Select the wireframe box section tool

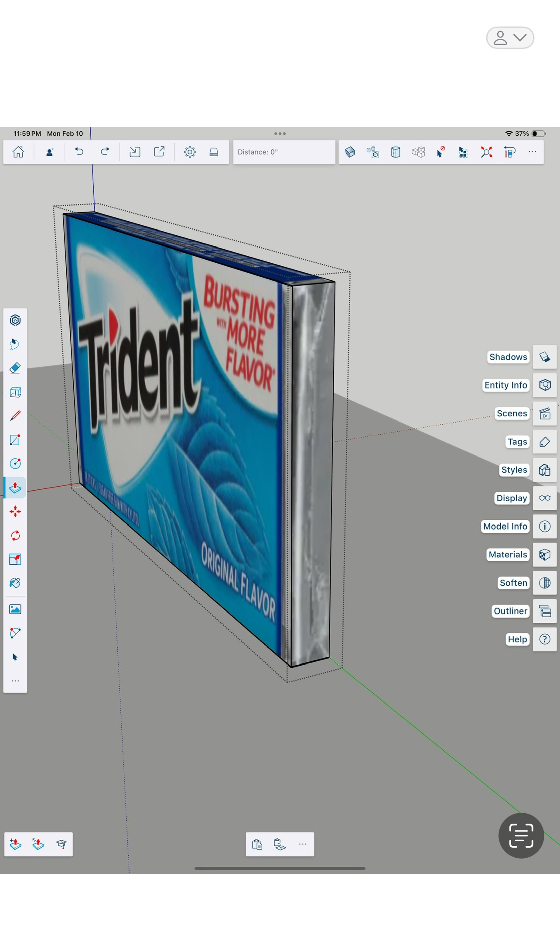[x=15, y=392]
